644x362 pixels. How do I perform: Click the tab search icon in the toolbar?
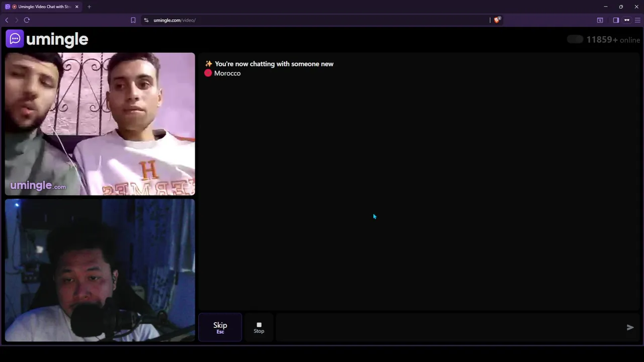(600, 20)
